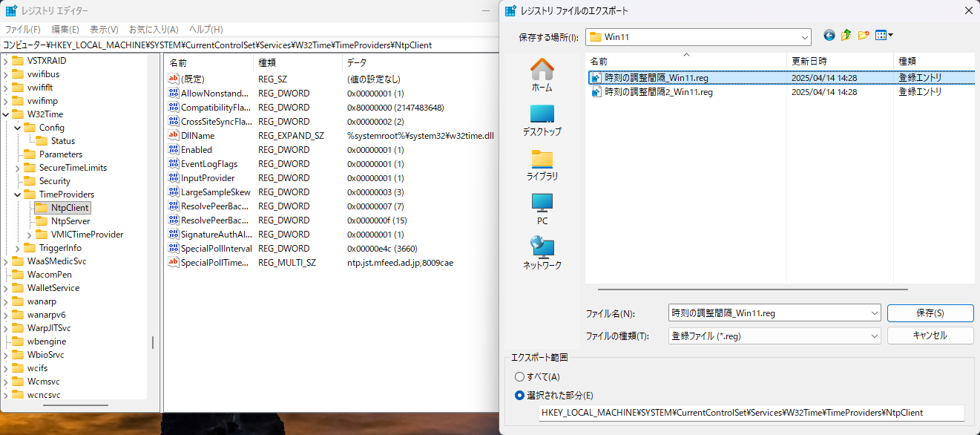
Task: Collapse the TimeProviders tree node
Action: [18, 194]
